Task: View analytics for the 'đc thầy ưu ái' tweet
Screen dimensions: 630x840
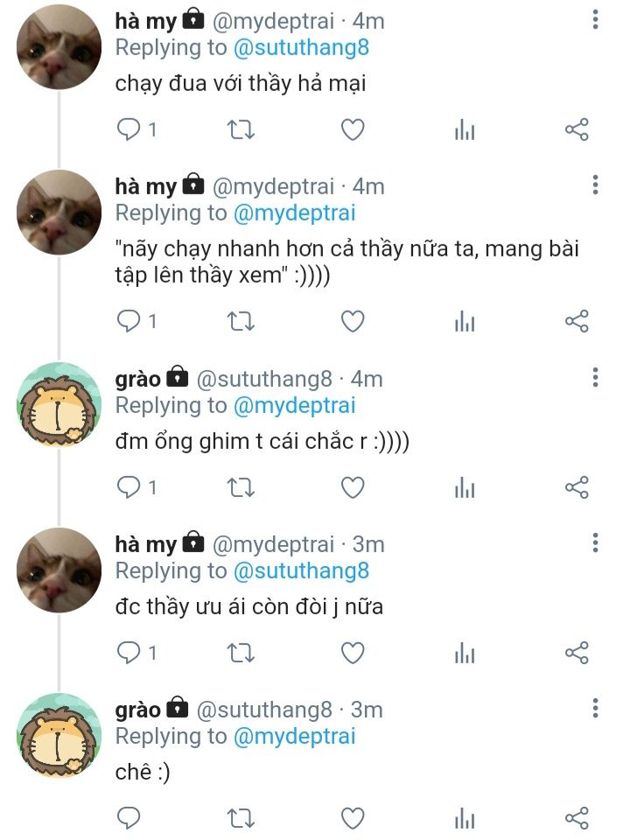Action: coord(465,652)
